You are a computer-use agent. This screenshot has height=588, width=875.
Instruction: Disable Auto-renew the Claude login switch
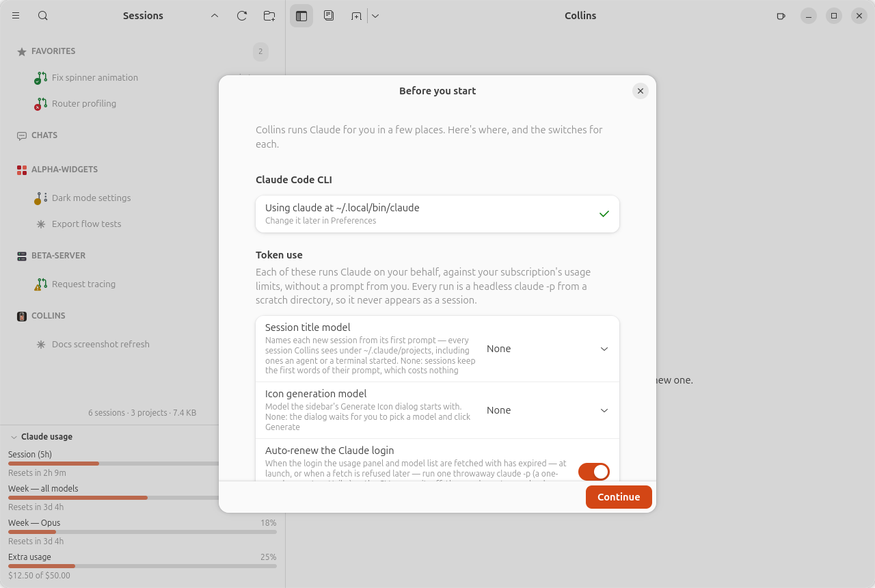tap(594, 472)
